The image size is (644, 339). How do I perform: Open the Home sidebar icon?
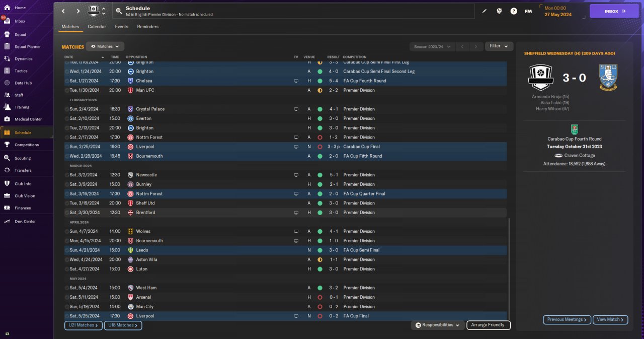tap(7, 8)
